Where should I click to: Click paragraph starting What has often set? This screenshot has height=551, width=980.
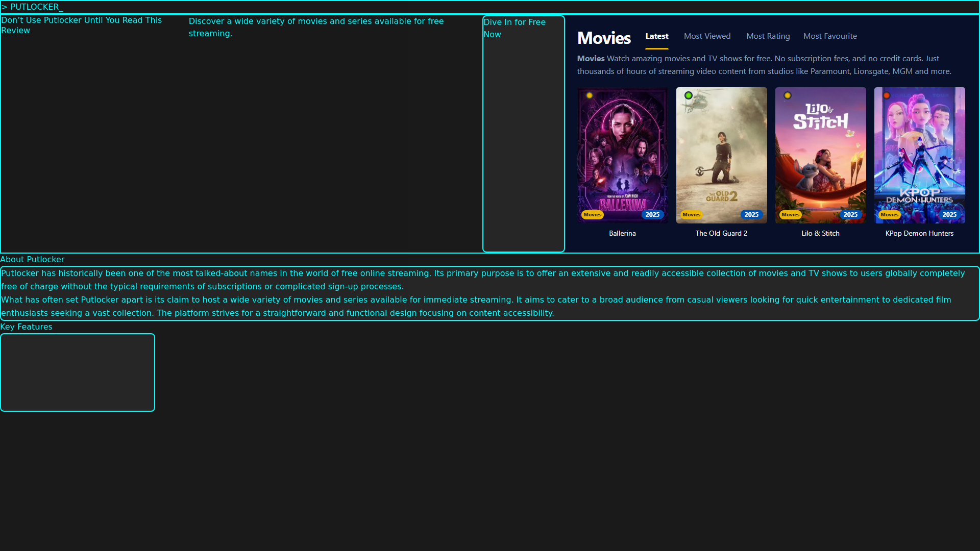click(x=476, y=307)
